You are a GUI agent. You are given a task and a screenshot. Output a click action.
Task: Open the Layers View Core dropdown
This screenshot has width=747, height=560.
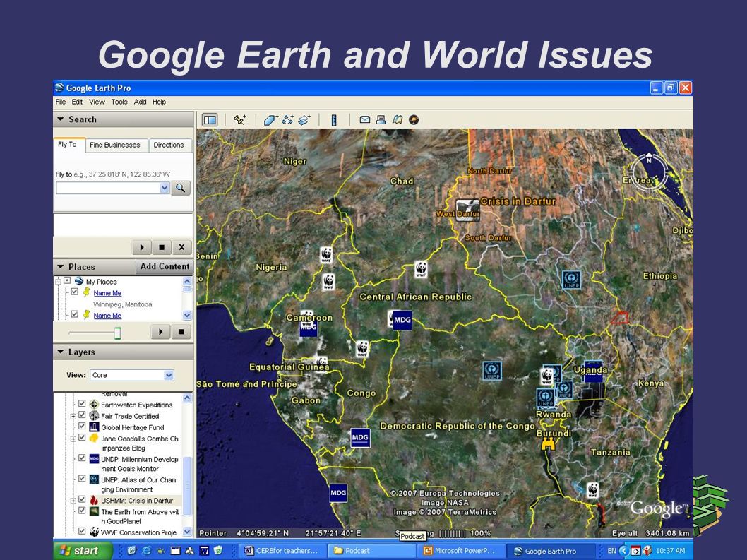[169, 375]
